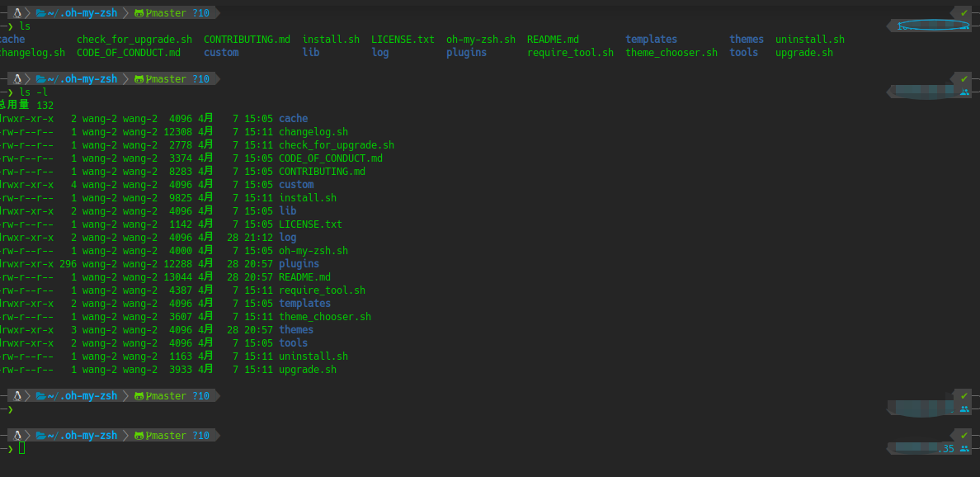Click 'upgrade.sh' in the long listing

(308, 370)
